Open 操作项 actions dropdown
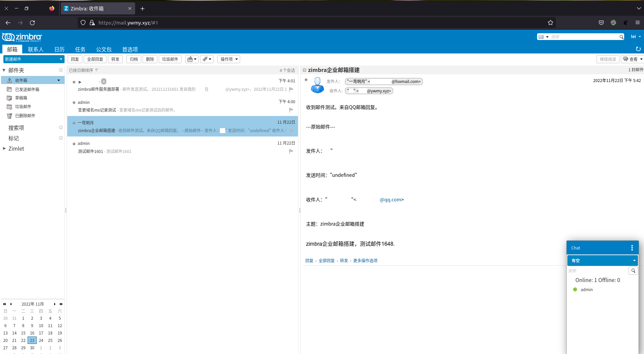The width and height of the screenshot is (644, 354). [229, 59]
